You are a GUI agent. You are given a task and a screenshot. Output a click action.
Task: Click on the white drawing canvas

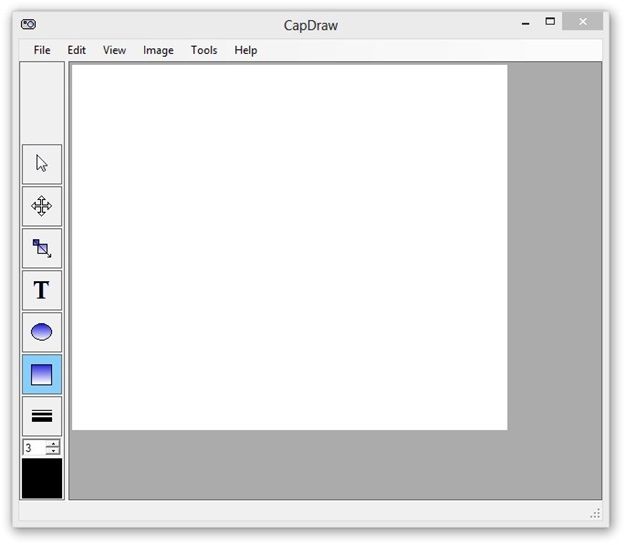tap(289, 247)
